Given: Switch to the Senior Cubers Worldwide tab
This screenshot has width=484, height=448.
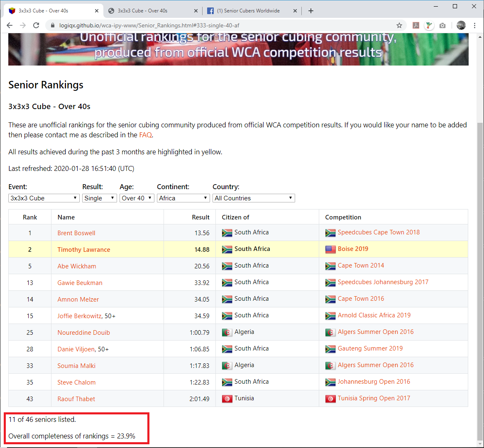Looking at the screenshot, I should point(252,11).
